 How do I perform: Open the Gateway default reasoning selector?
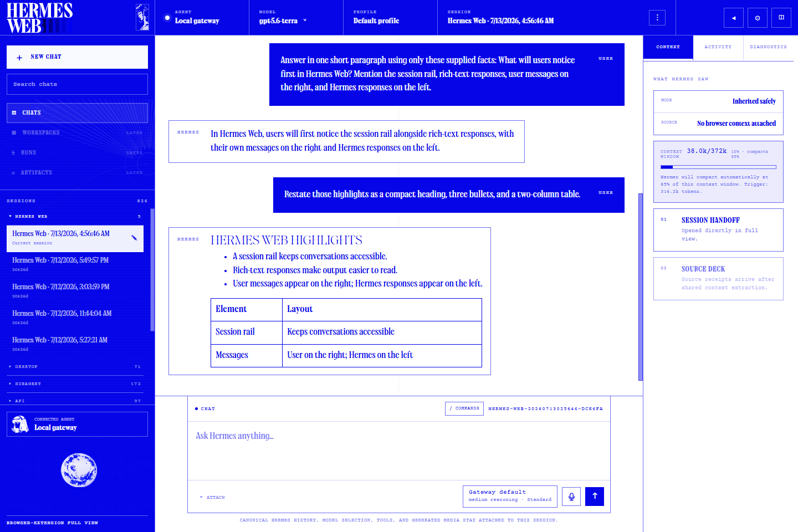(x=510, y=497)
